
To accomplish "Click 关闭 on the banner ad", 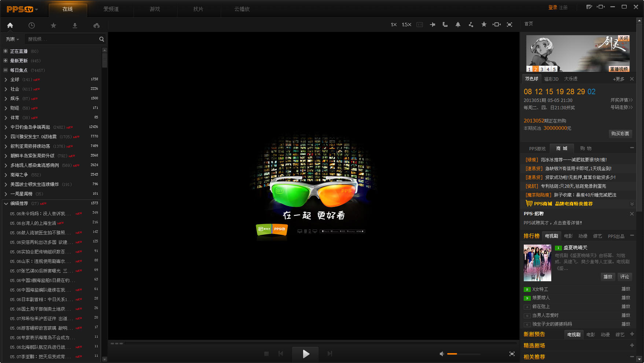I will pyautogui.click(x=623, y=38).
